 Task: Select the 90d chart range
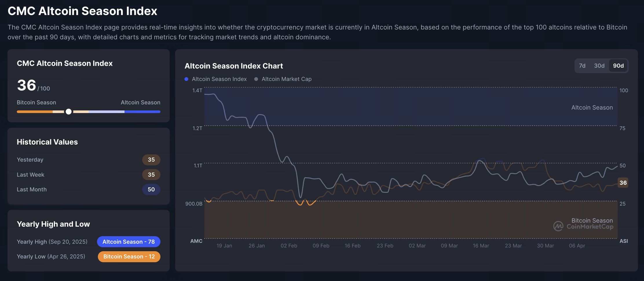click(x=618, y=66)
